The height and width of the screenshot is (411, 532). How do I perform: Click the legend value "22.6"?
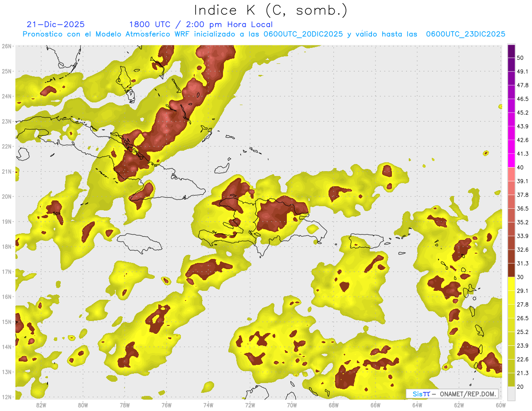522,359
